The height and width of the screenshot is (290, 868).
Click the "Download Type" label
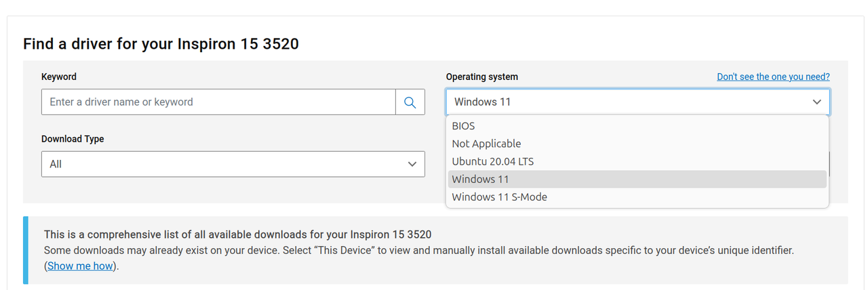73,138
